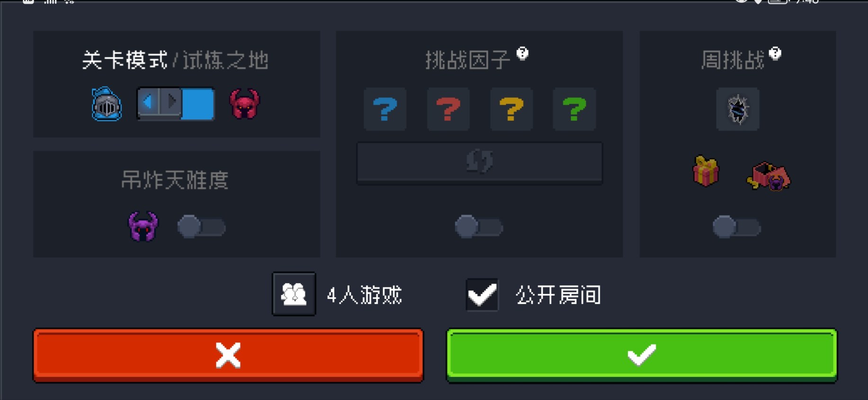Screen dimensions: 868x400
Task: Click left arrow on mode switcher
Action: [x=148, y=101]
